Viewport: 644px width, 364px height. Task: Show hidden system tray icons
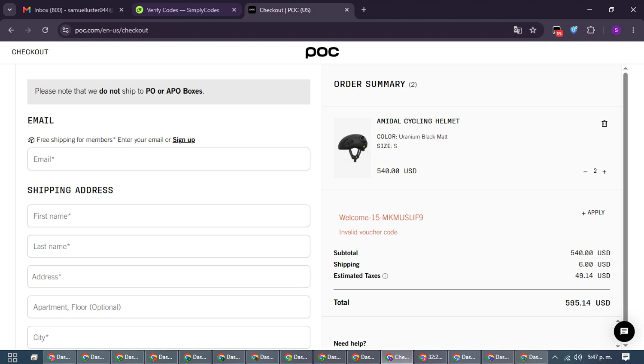point(555,357)
